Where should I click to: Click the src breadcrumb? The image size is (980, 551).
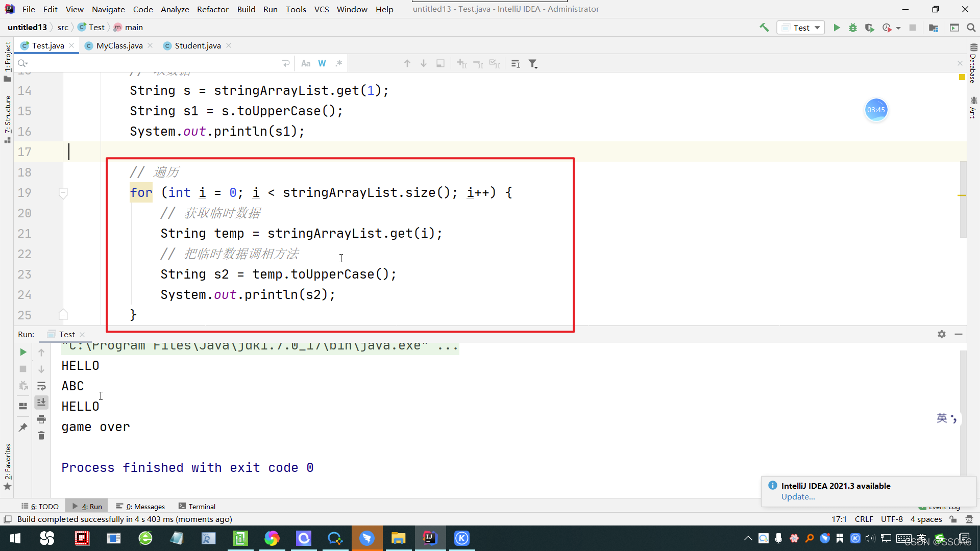pyautogui.click(x=63, y=28)
